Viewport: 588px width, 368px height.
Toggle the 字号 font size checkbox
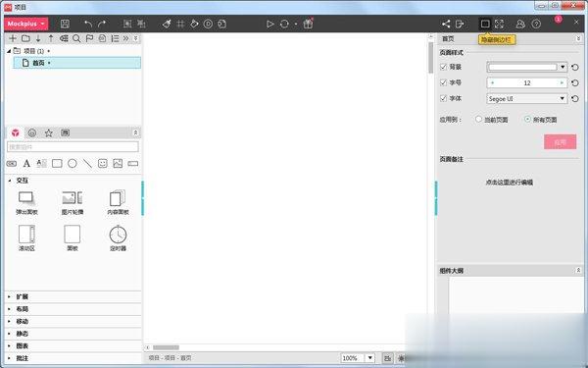click(443, 82)
